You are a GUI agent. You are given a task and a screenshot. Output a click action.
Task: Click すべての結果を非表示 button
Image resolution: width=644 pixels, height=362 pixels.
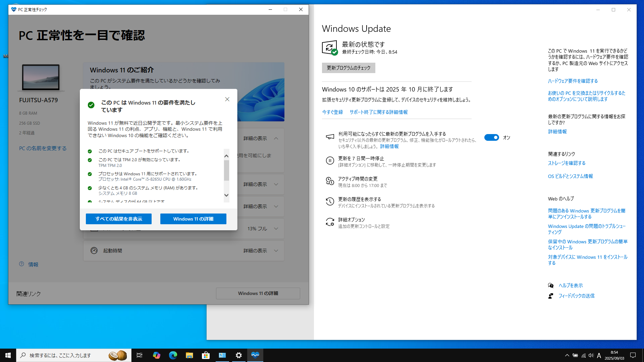tap(119, 219)
